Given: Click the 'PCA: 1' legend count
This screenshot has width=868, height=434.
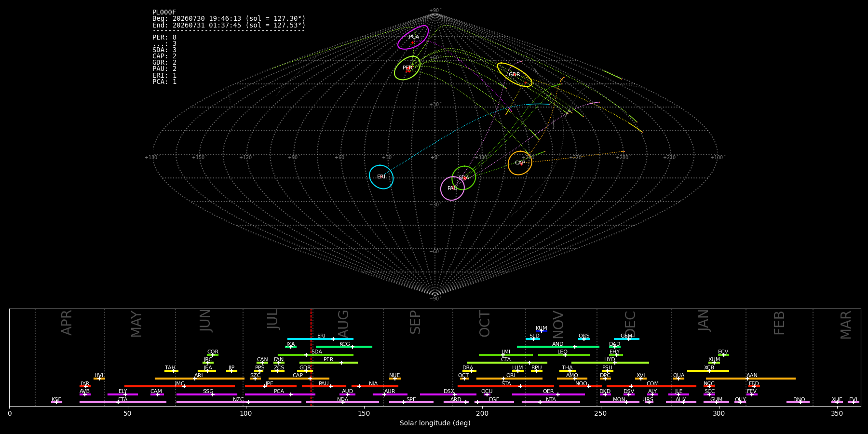Looking at the screenshot, I should click(x=164, y=82).
